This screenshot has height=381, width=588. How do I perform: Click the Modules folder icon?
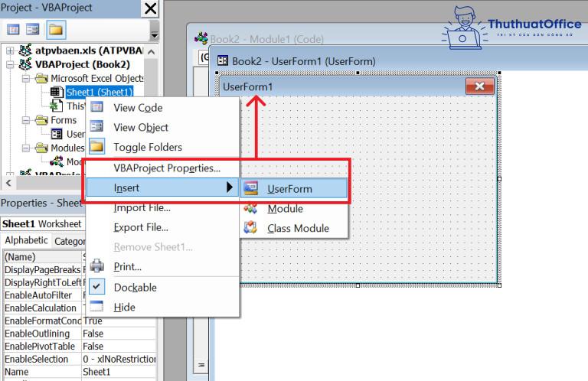pyautogui.click(x=41, y=148)
